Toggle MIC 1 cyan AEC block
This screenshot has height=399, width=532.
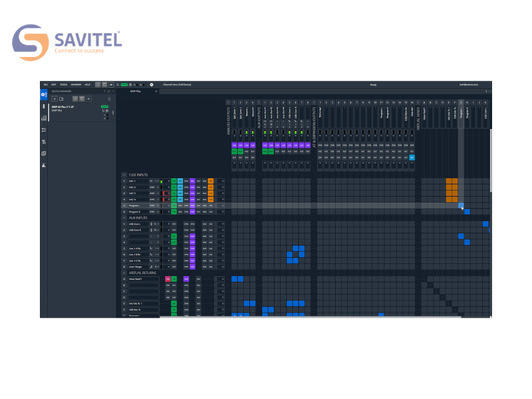point(180,181)
